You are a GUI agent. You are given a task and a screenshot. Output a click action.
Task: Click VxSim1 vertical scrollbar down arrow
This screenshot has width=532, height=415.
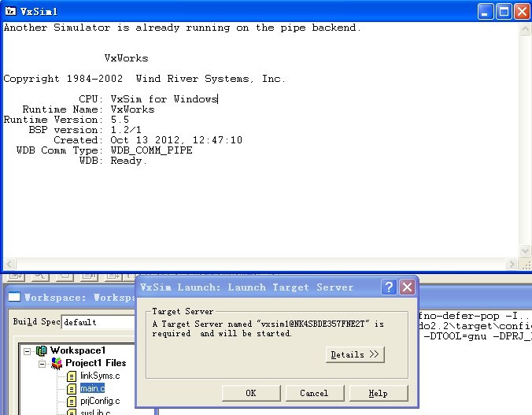(x=525, y=250)
